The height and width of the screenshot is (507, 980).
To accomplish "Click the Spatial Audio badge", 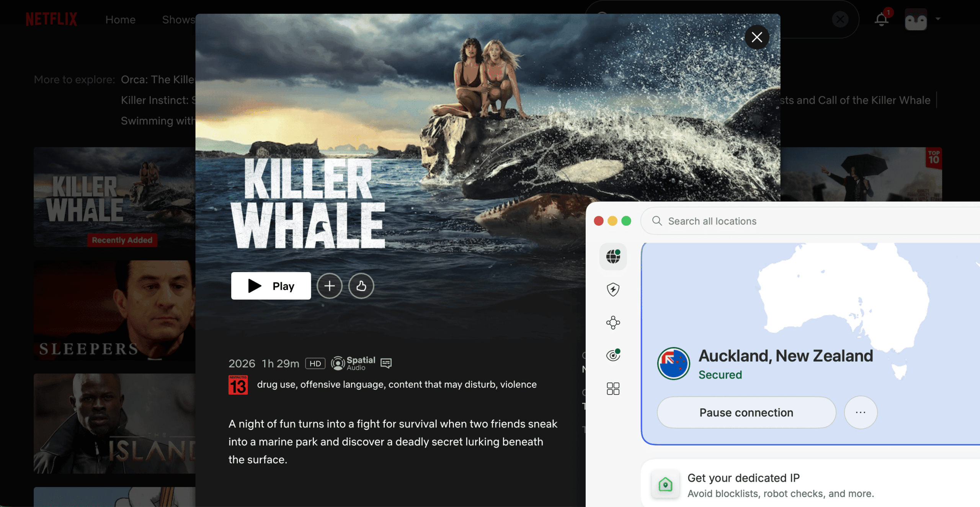I will tap(353, 363).
